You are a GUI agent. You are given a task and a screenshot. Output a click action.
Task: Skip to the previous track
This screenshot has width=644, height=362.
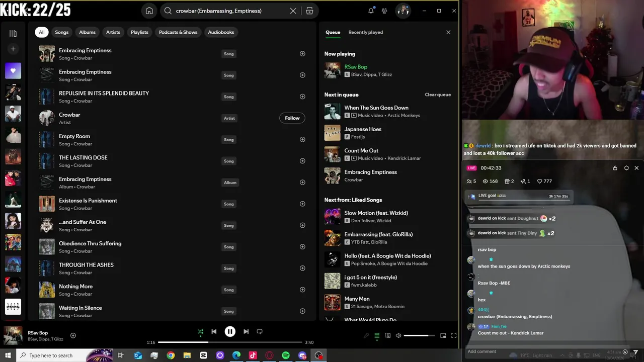[214, 332]
